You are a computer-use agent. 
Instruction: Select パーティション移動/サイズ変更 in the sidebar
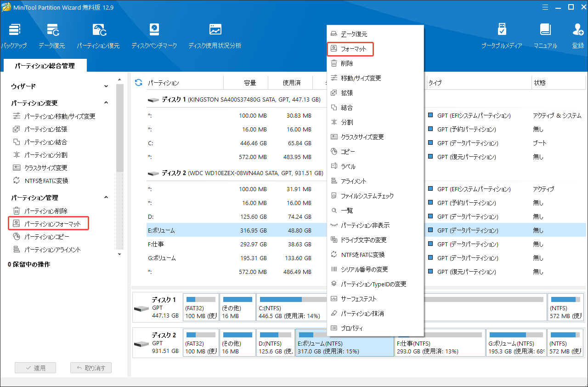(54, 116)
